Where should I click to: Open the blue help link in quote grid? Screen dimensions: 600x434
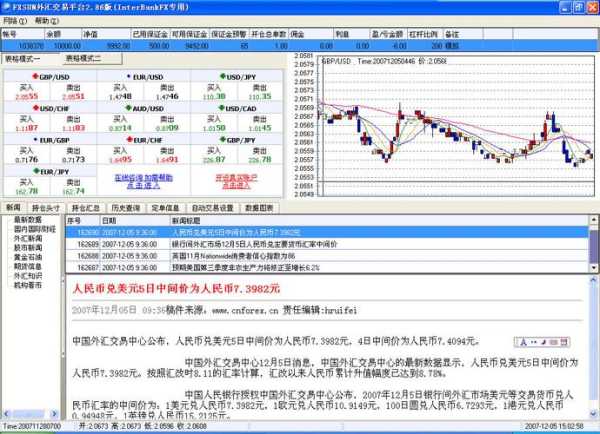(143, 181)
